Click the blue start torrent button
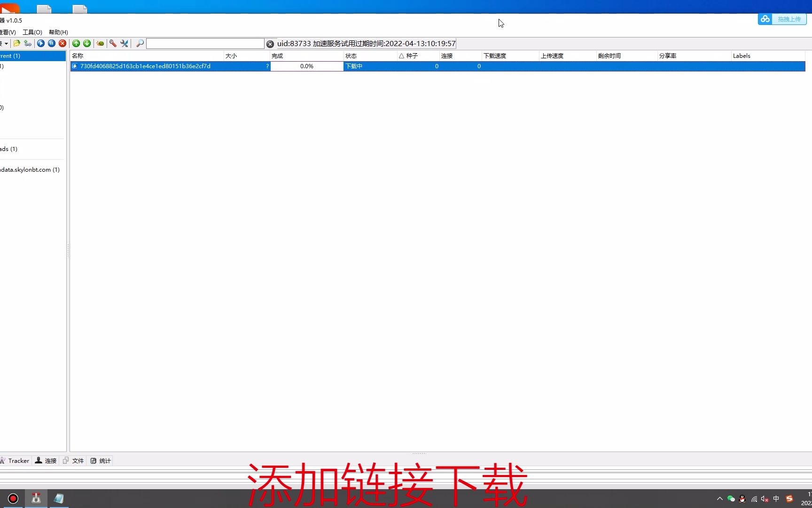The width and height of the screenshot is (812, 508). pyautogui.click(x=41, y=43)
